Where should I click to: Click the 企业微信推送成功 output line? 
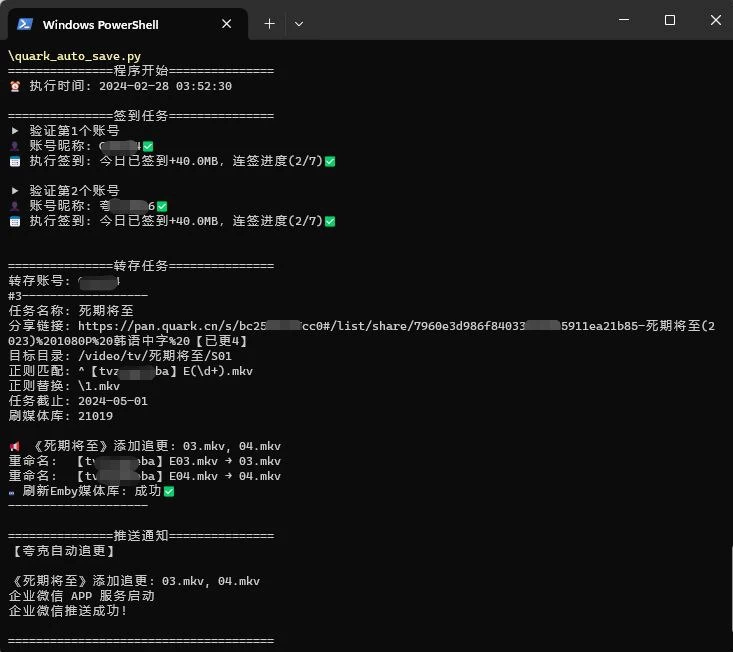coord(68,611)
